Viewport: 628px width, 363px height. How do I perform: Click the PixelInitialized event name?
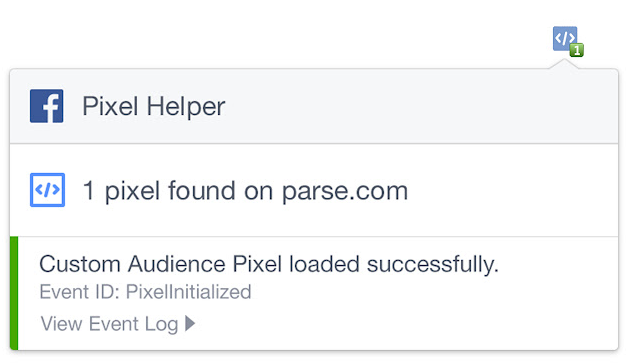point(189,292)
